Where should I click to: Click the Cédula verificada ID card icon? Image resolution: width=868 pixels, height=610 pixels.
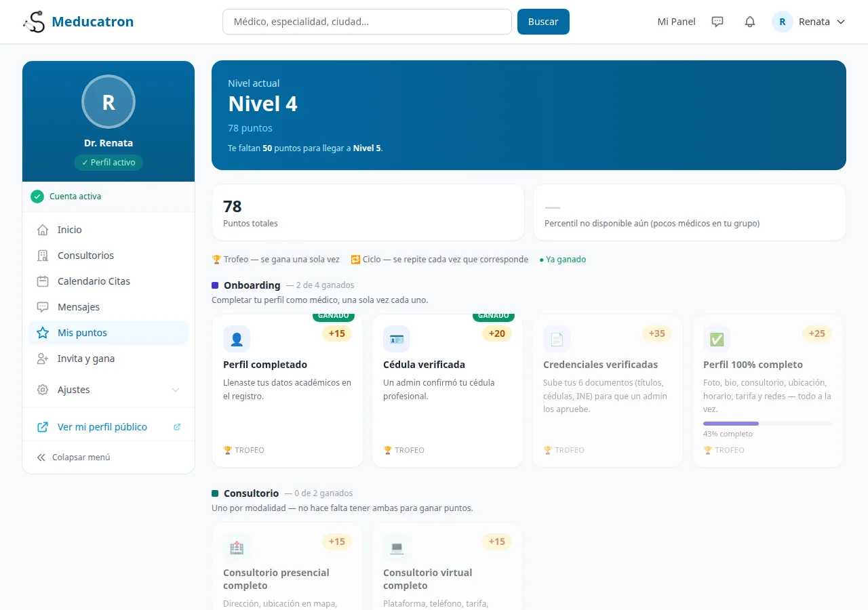tap(397, 339)
